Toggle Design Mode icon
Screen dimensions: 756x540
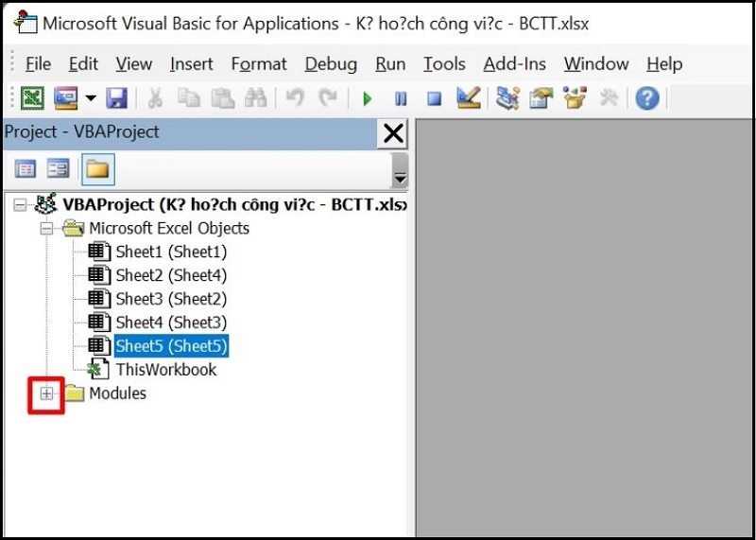click(x=468, y=98)
